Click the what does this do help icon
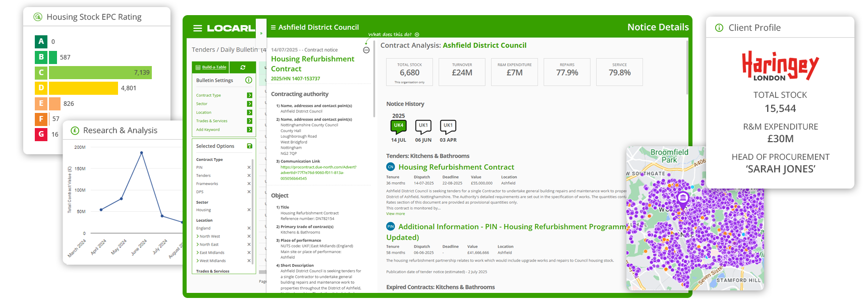 pyautogui.click(x=417, y=35)
